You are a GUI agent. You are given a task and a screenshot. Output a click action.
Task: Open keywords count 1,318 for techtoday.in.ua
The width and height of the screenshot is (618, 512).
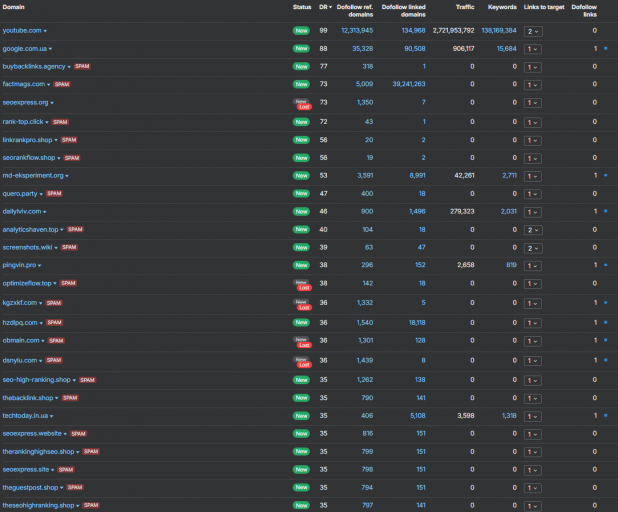click(509, 415)
